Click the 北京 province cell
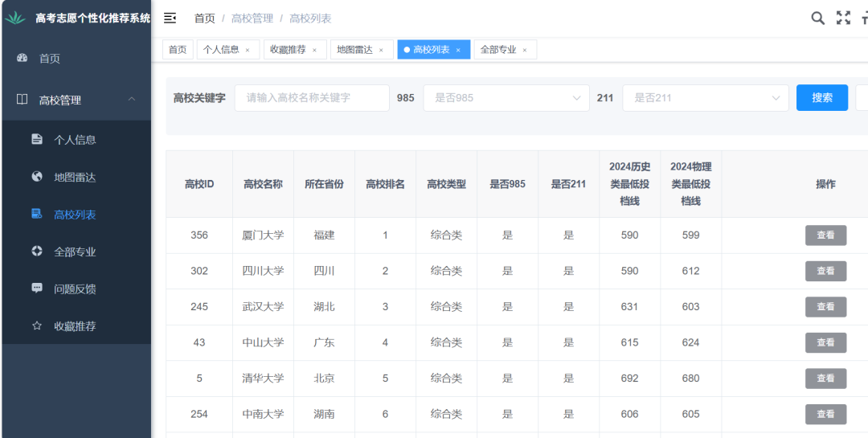This screenshot has height=438, width=868. (x=324, y=379)
